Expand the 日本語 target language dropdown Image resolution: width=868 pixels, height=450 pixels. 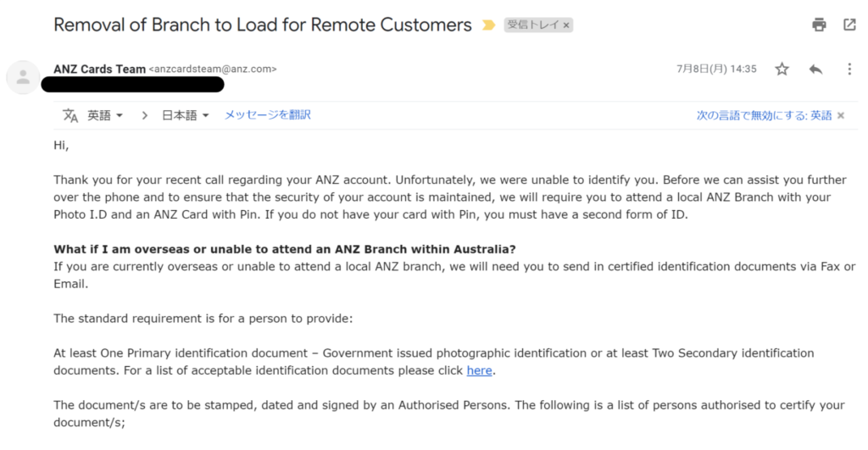pyautogui.click(x=186, y=115)
